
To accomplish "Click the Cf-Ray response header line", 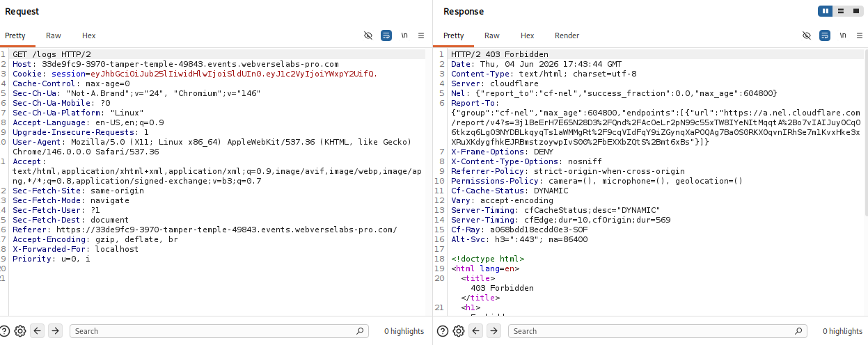I will click(519, 230).
